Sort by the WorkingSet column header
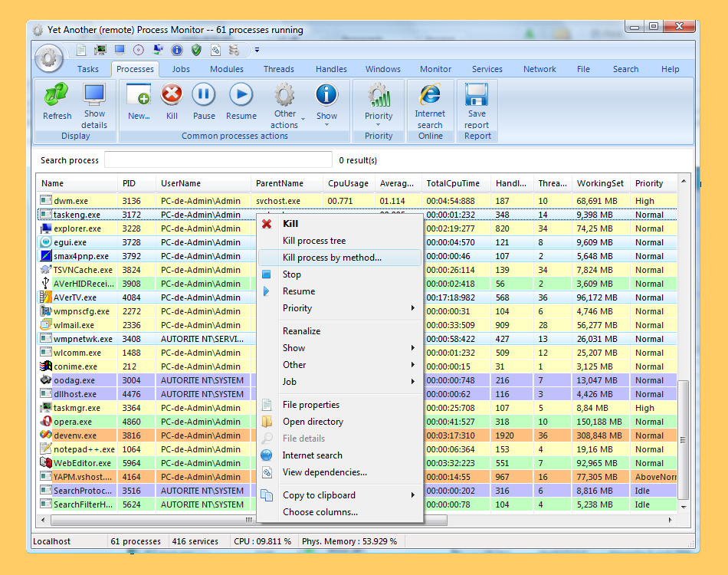The image size is (728, 575). (x=600, y=183)
